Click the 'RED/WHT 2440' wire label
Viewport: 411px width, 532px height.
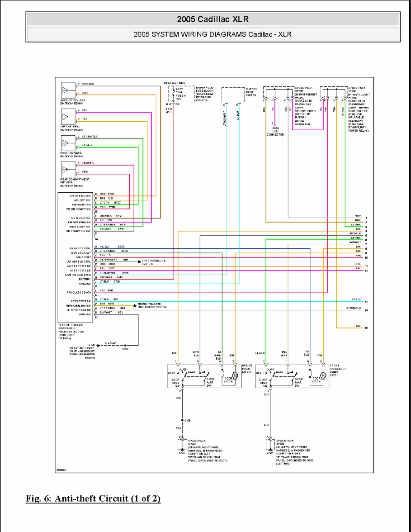point(111,277)
